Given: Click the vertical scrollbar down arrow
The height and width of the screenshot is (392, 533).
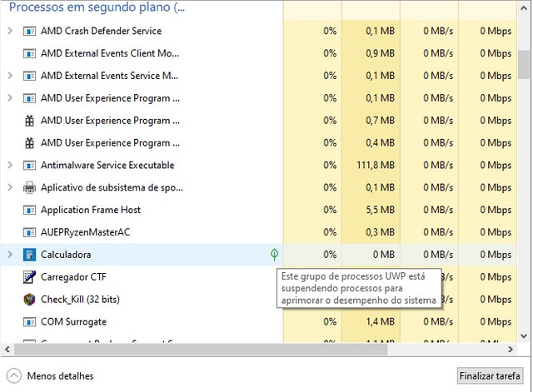Looking at the screenshot, I should (524, 336).
